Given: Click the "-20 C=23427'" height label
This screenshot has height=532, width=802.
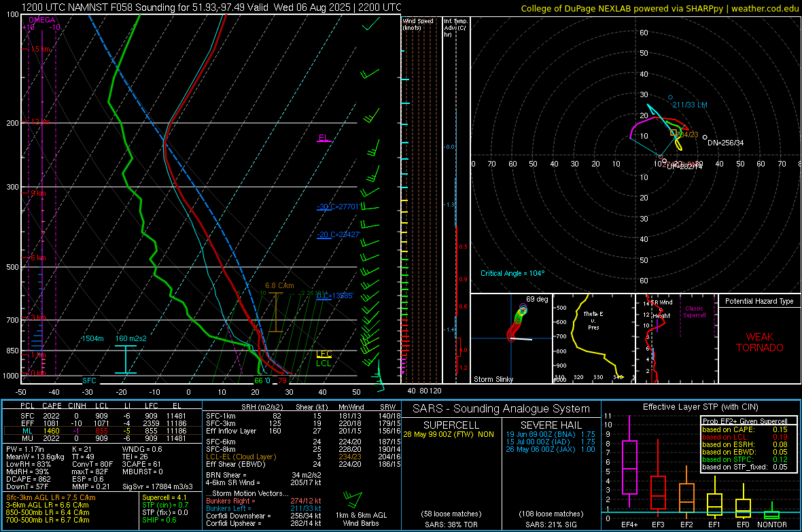Looking at the screenshot, I should coord(338,235).
